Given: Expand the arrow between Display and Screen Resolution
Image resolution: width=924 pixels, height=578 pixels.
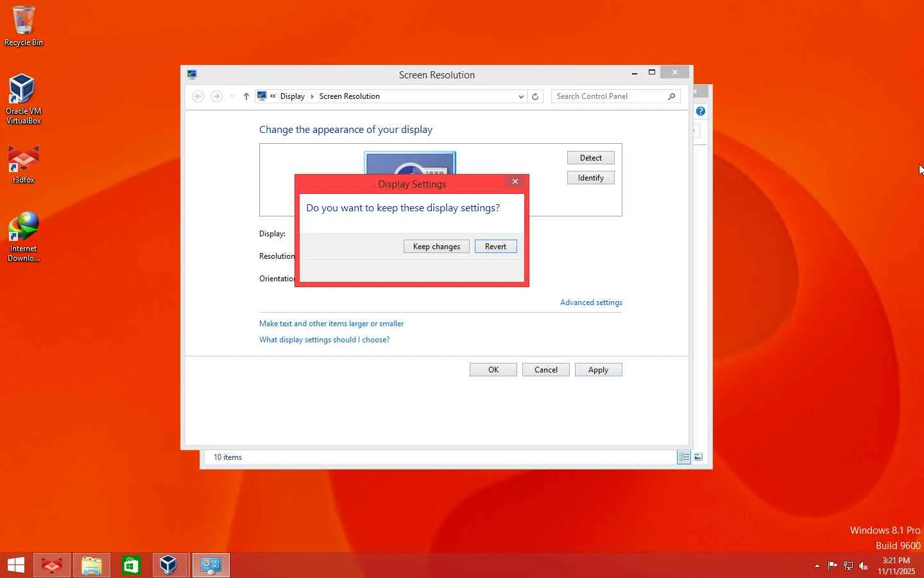Looking at the screenshot, I should point(312,96).
